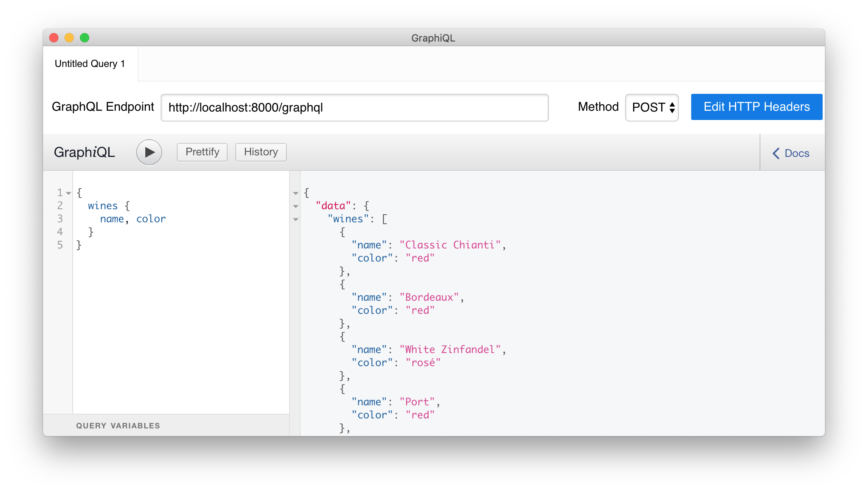Click the Docs chevron arrow icon

coord(776,153)
